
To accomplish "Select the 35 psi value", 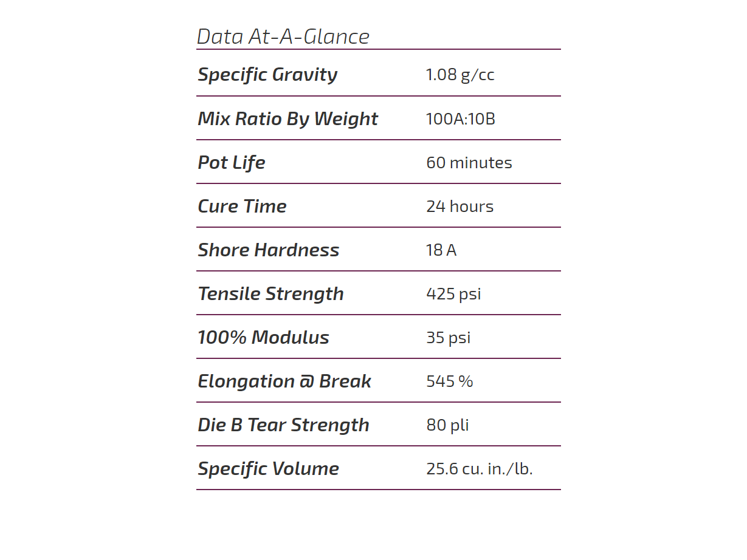I will point(449,338).
